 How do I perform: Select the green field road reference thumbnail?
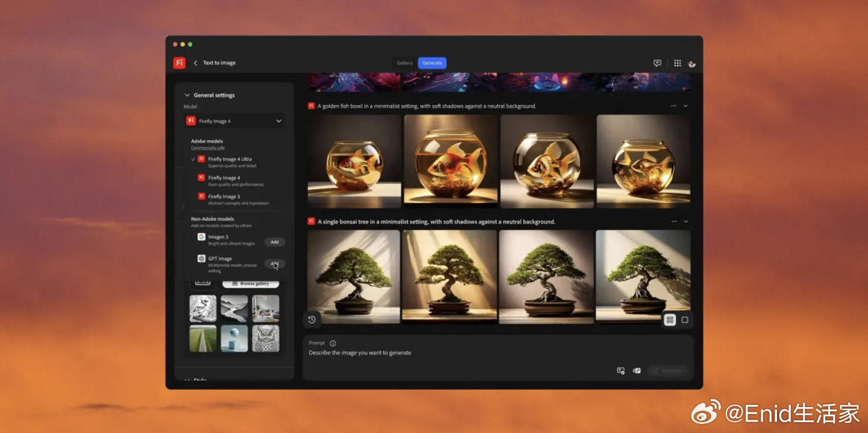coord(203,338)
